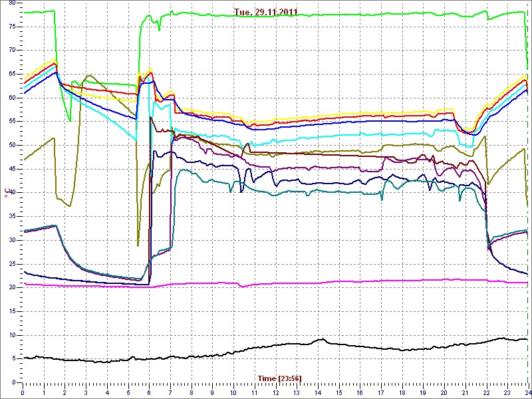The image size is (532, 399).
Task: Click the 30 label on temperature axis
Action: 12,241
